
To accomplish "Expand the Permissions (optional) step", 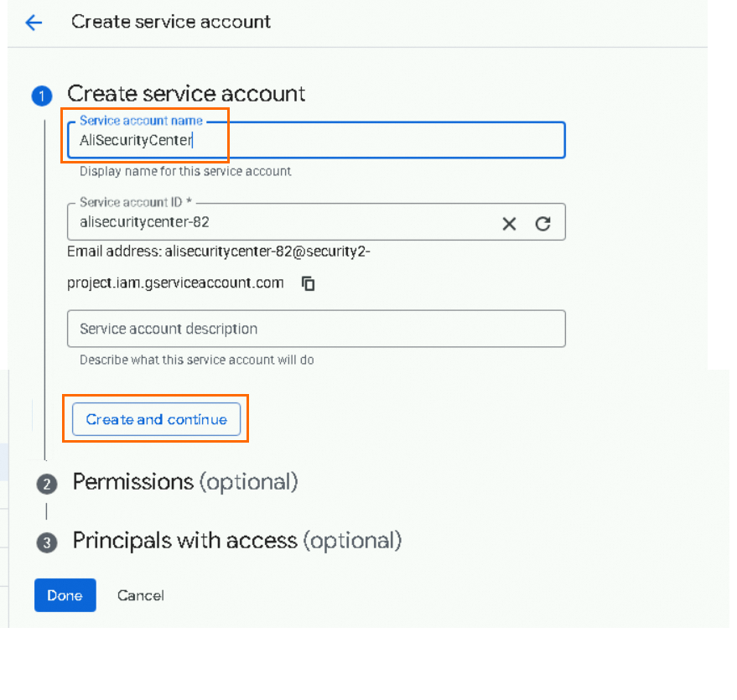I will click(184, 482).
